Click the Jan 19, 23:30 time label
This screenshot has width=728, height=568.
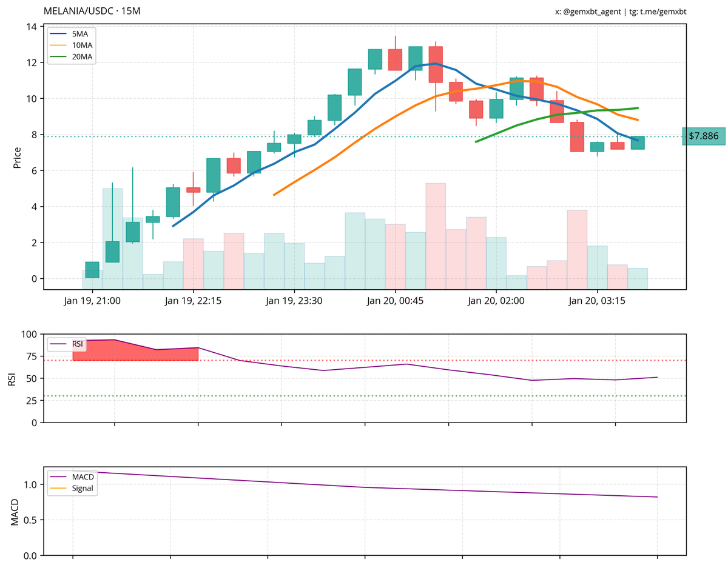click(294, 301)
